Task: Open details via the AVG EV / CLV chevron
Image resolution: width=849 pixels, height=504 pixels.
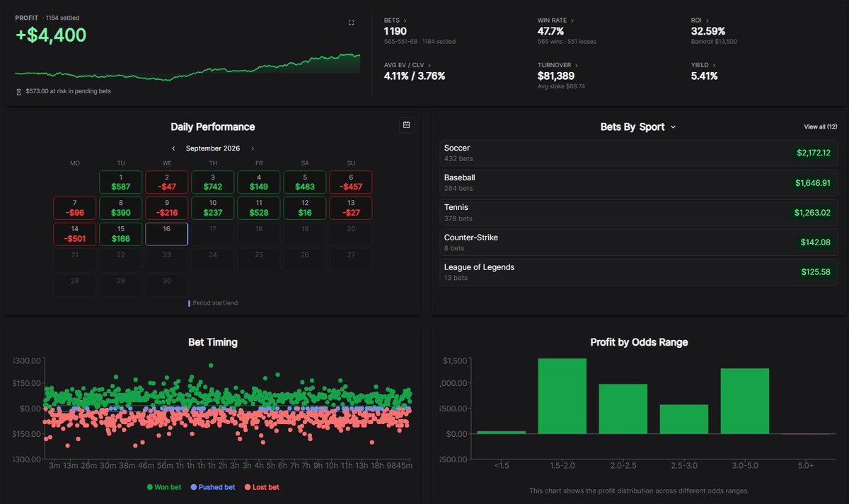Action: coord(429,65)
